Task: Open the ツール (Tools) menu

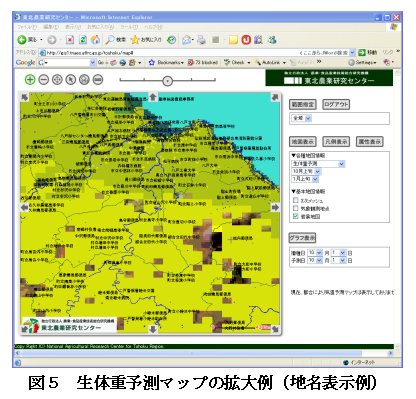Action: 129,27
